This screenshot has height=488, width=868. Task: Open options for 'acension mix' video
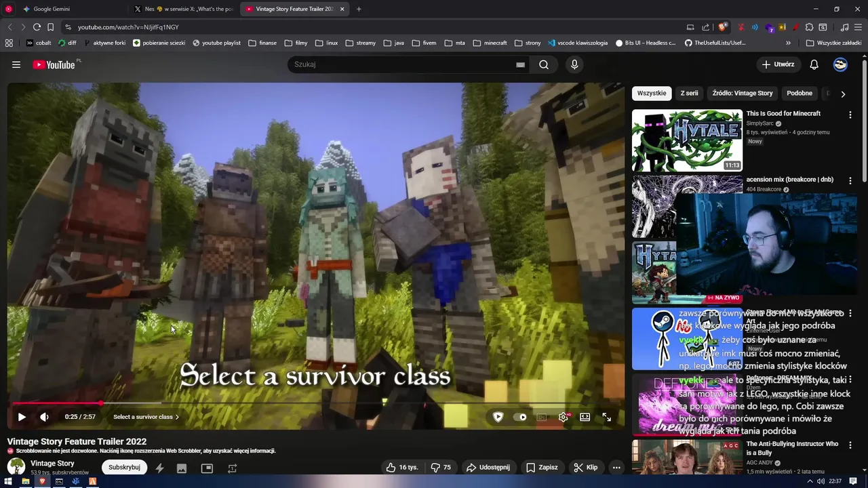(x=850, y=181)
